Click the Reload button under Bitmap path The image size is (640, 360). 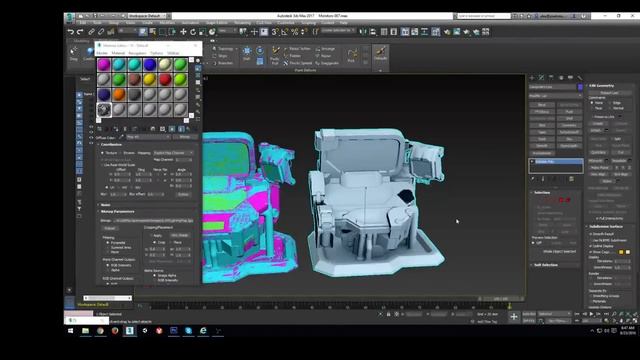point(109,228)
